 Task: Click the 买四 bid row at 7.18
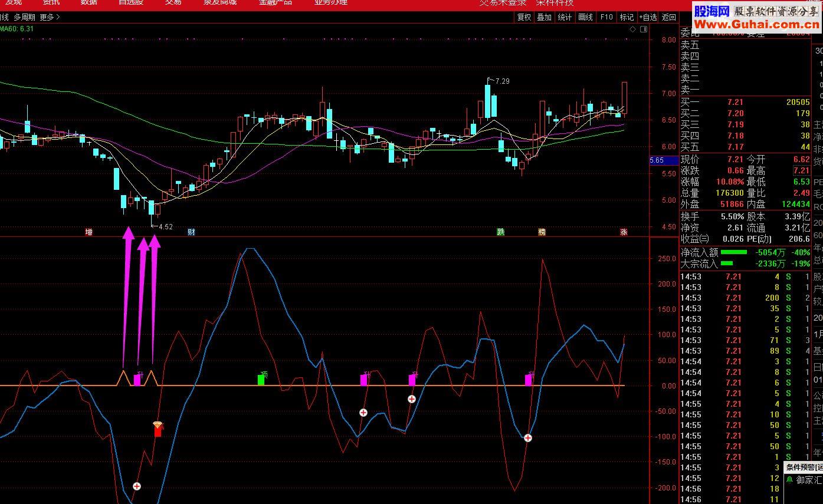(746, 136)
